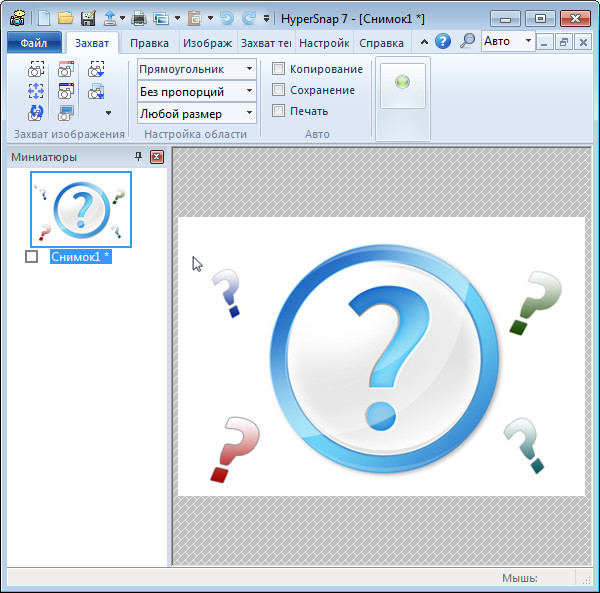Pin the Миниатюры panel

(x=139, y=157)
